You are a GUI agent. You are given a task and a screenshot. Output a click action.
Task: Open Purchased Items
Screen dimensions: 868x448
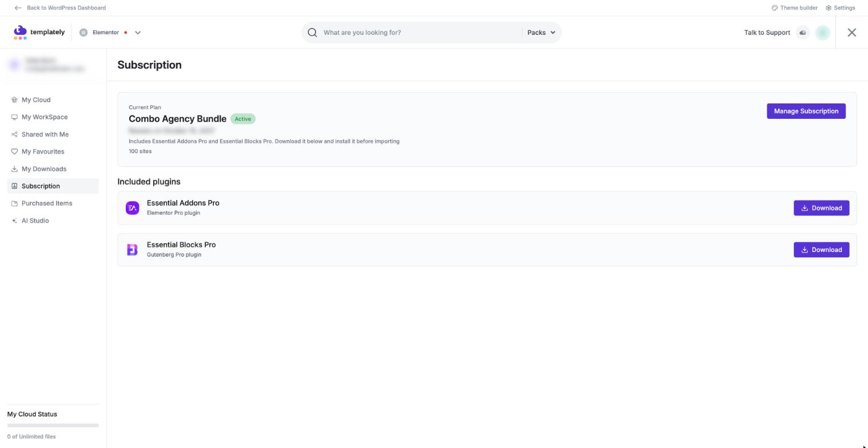53,203
